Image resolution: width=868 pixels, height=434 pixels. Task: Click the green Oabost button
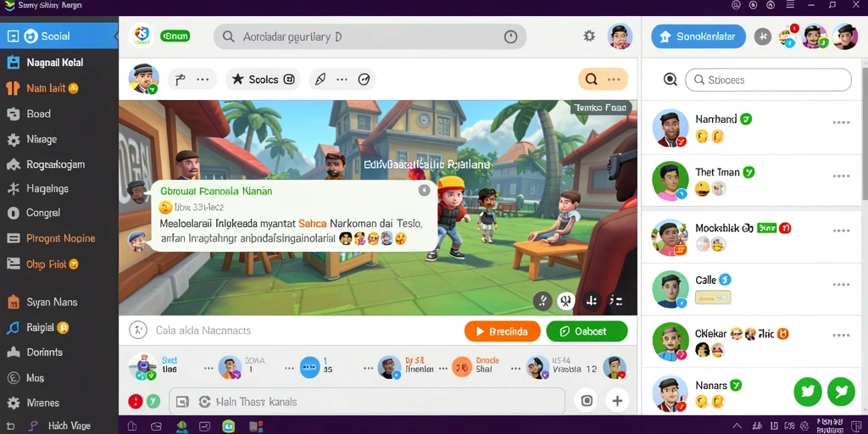(x=587, y=331)
